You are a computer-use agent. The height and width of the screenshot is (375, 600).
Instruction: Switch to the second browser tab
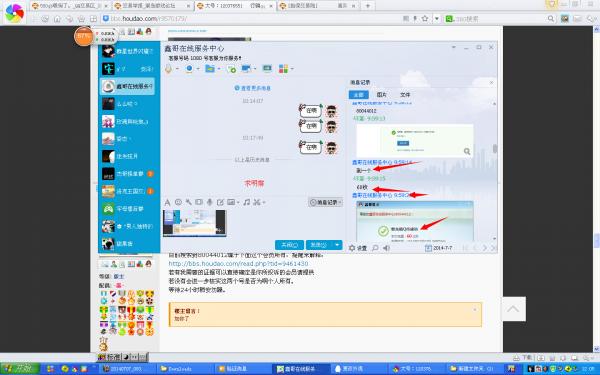153,6
